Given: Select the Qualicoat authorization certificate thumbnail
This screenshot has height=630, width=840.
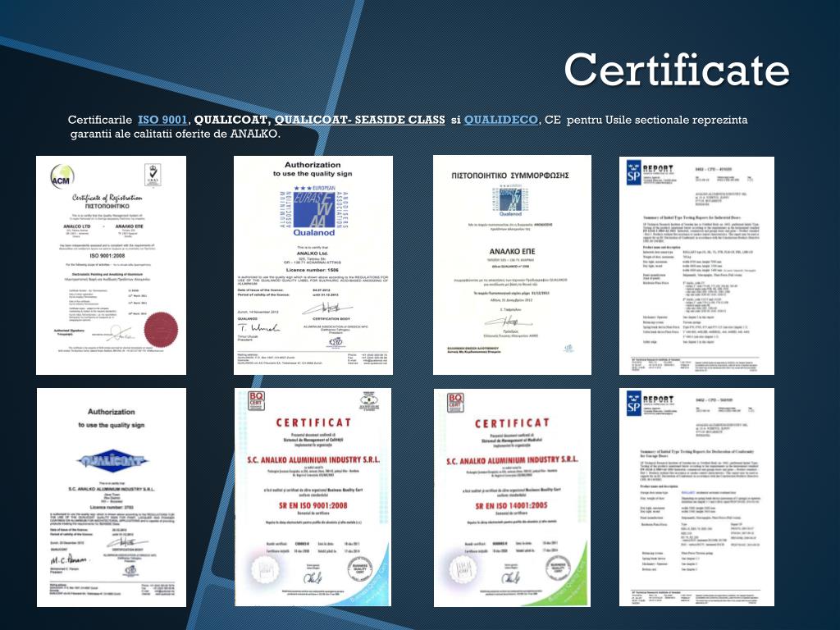Looking at the screenshot, I should point(112,498).
